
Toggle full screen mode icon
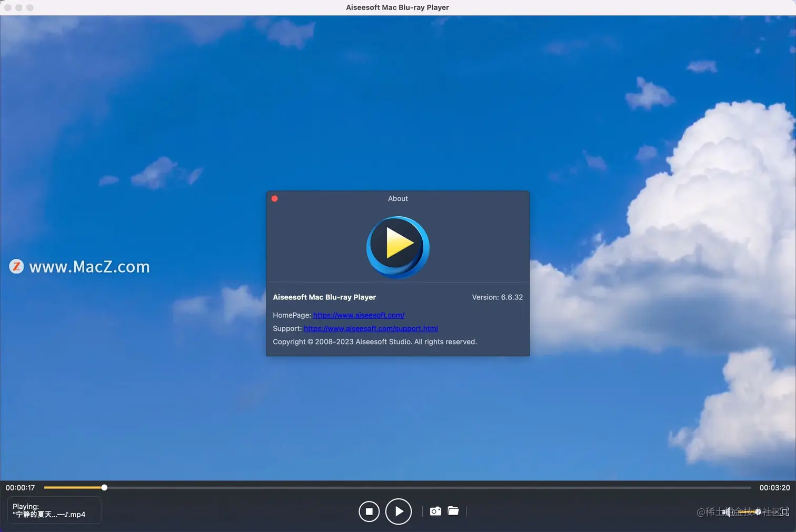[x=784, y=511]
